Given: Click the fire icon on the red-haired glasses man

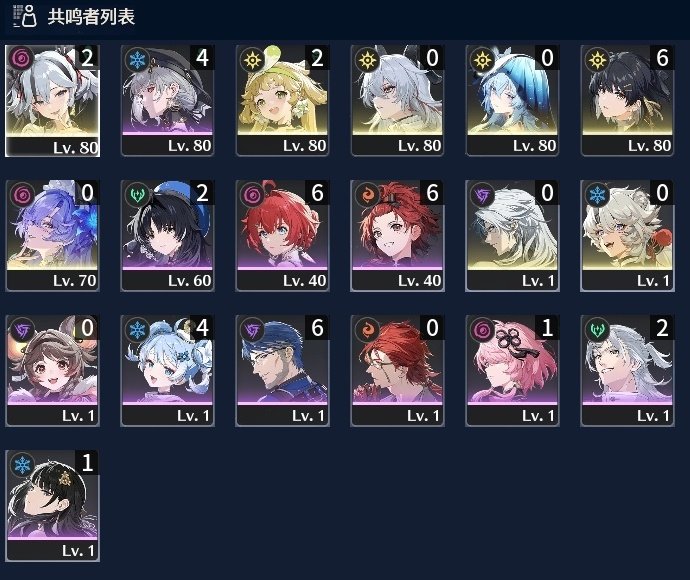Looking at the screenshot, I should (367, 330).
